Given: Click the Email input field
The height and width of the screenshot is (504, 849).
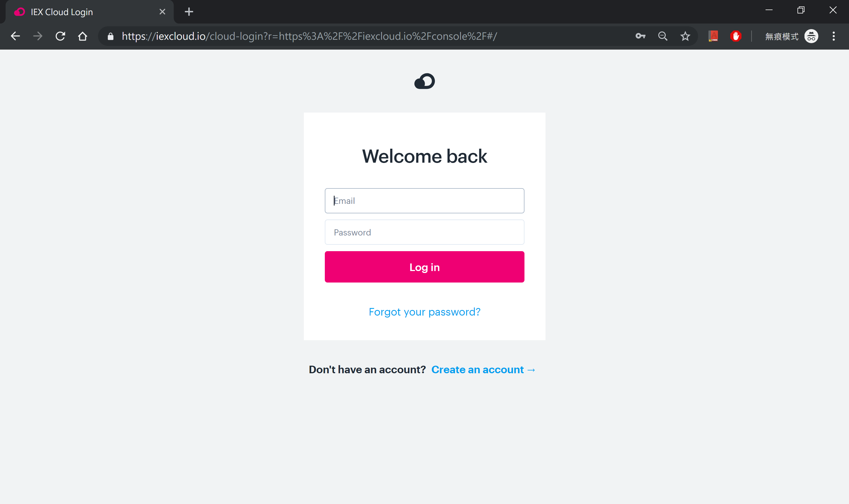Looking at the screenshot, I should point(424,200).
